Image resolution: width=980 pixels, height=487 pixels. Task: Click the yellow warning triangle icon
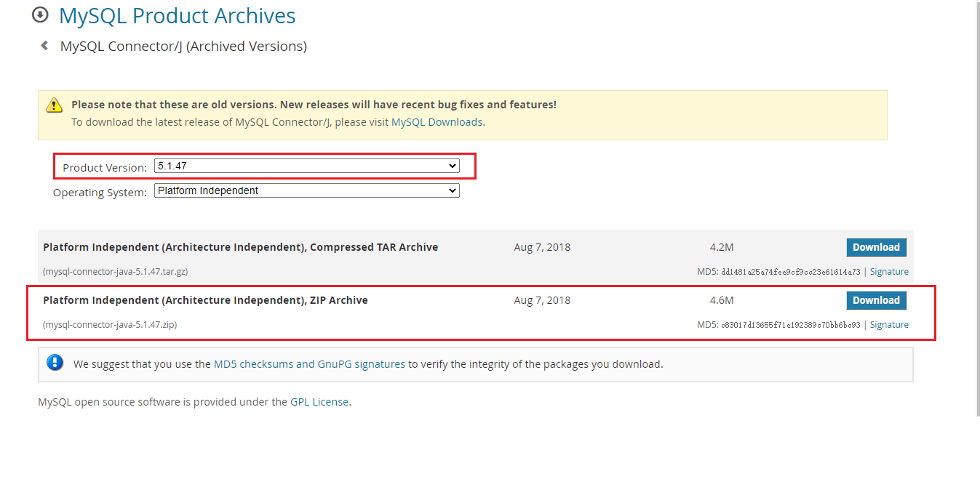(x=55, y=105)
